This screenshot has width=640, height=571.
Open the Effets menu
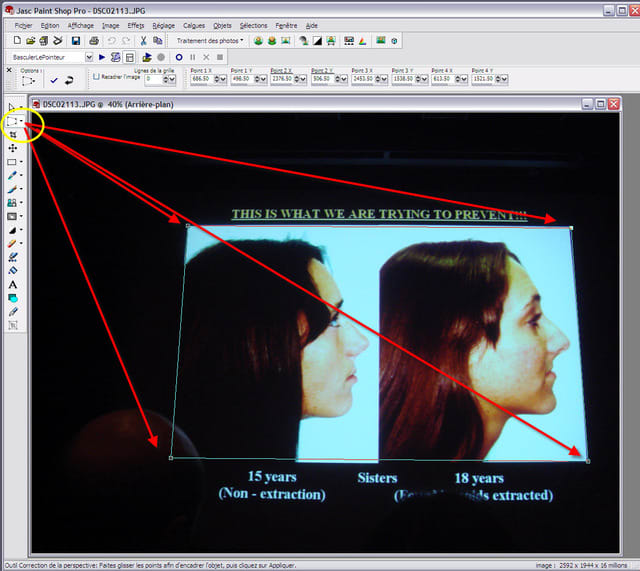(x=136, y=24)
